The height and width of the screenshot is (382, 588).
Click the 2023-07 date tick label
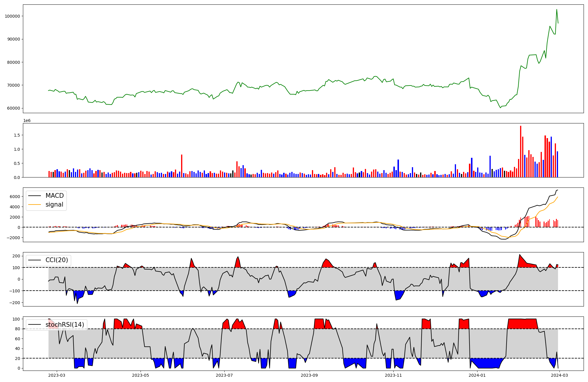(x=225, y=375)
